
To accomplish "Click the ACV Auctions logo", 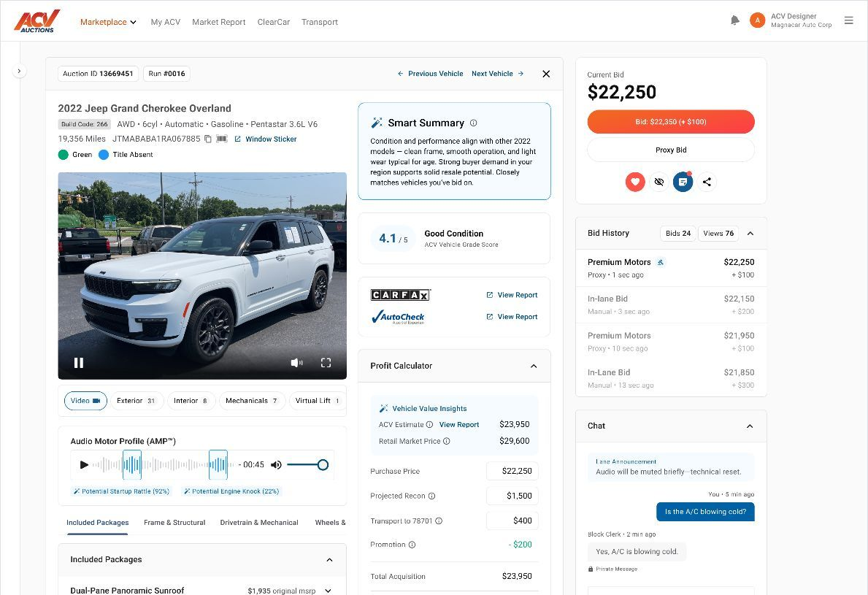I will 37,21.
